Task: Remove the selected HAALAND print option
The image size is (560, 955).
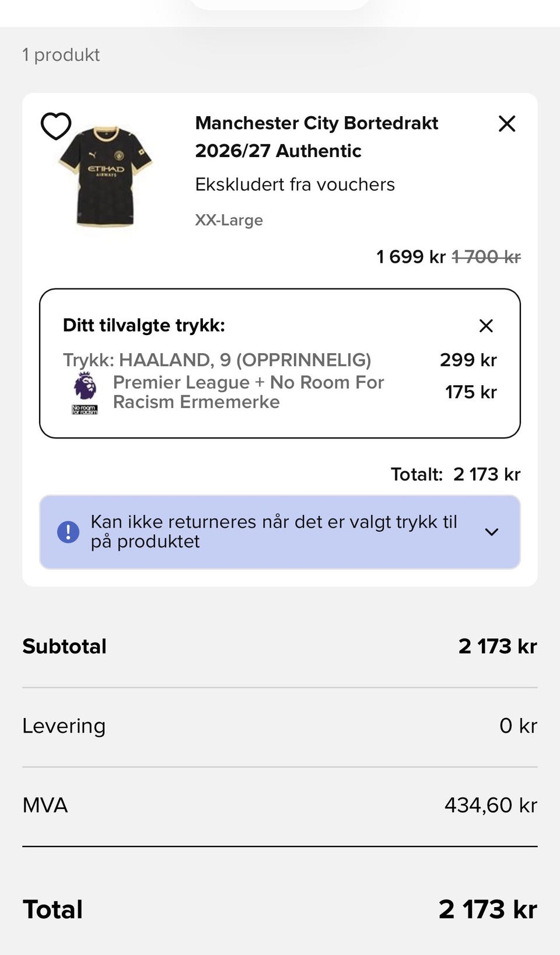Action: tap(486, 326)
